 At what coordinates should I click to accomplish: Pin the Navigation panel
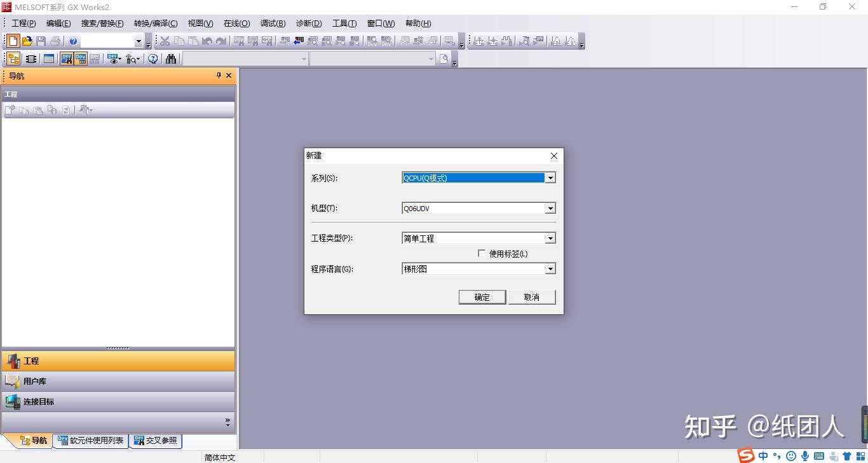[219, 76]
